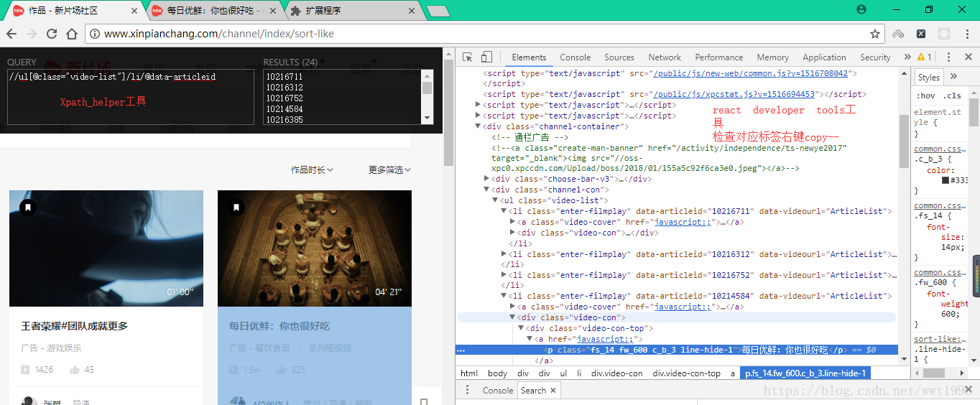980x405 pixels.
Task: Expand the div choose-bar-v3 node
Action: pos(488,179)
